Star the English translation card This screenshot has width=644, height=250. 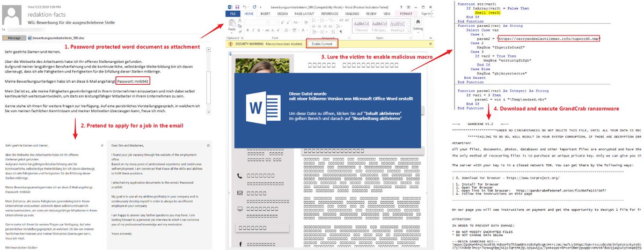pos(208,145)
